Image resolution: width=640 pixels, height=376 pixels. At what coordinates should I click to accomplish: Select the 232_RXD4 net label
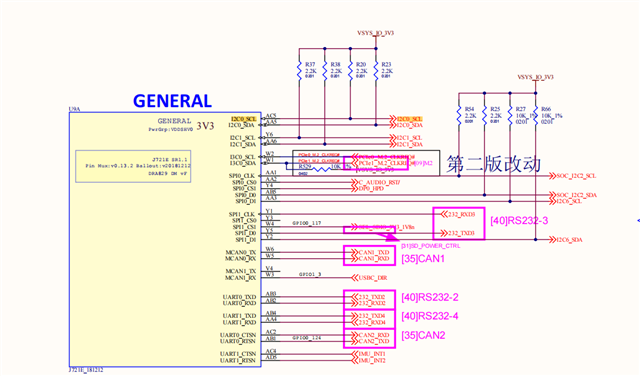pyautogui.click(x=372, y=323)
